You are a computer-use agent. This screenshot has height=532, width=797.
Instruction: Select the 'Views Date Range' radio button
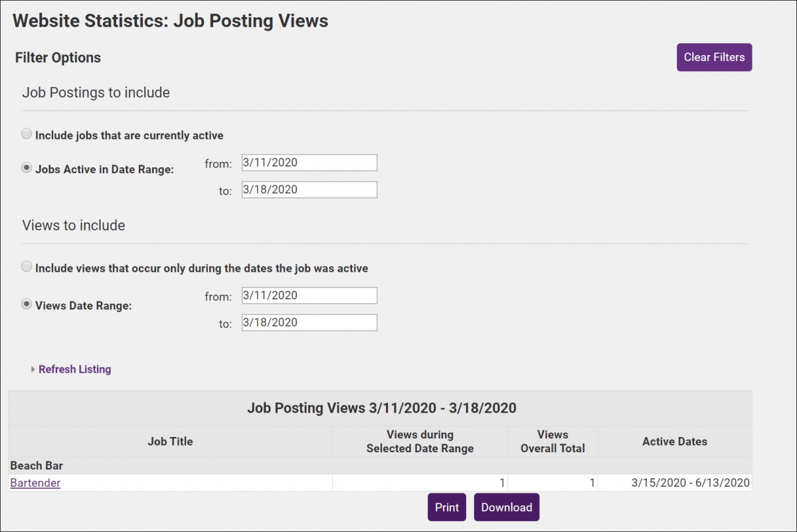[27, 304]
